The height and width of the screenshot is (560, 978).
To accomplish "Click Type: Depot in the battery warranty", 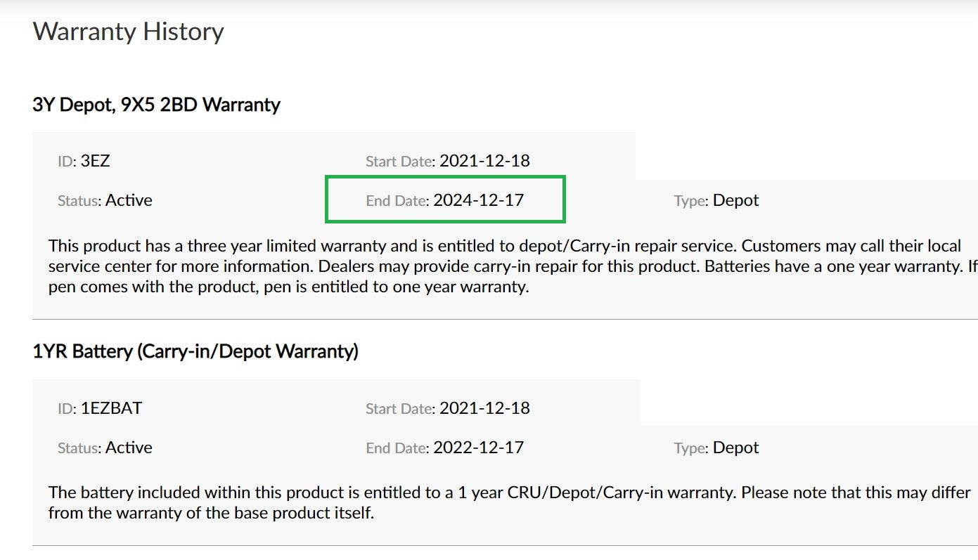I will (x=716, y=448).
